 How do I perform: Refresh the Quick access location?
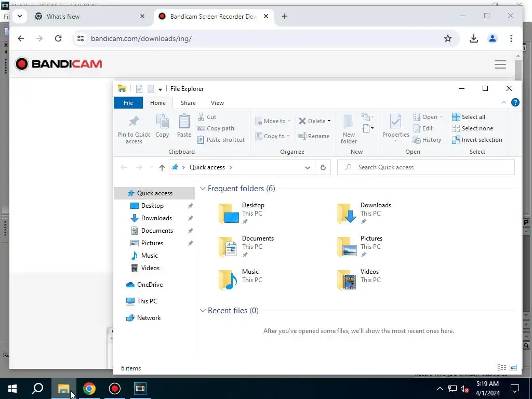(323, 167)
